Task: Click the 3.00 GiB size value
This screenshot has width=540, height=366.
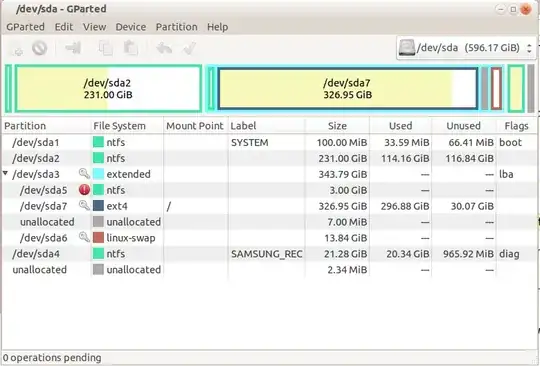Action: pos(349,190)
